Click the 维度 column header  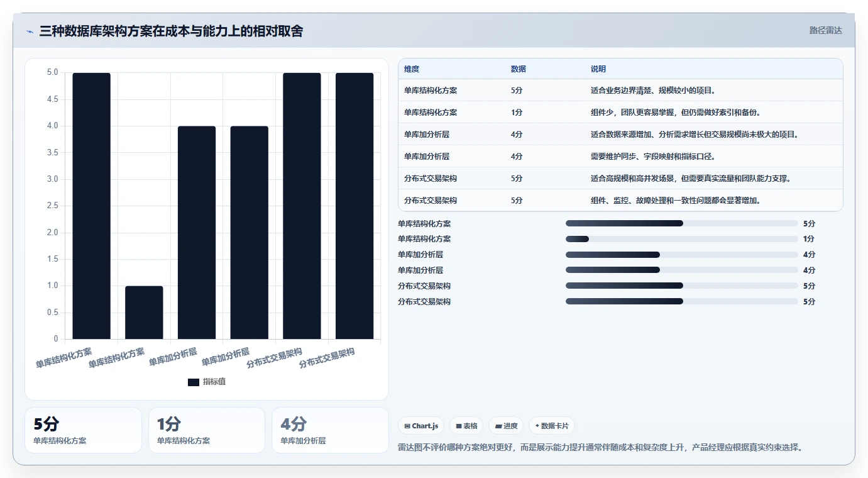[412, 69]
